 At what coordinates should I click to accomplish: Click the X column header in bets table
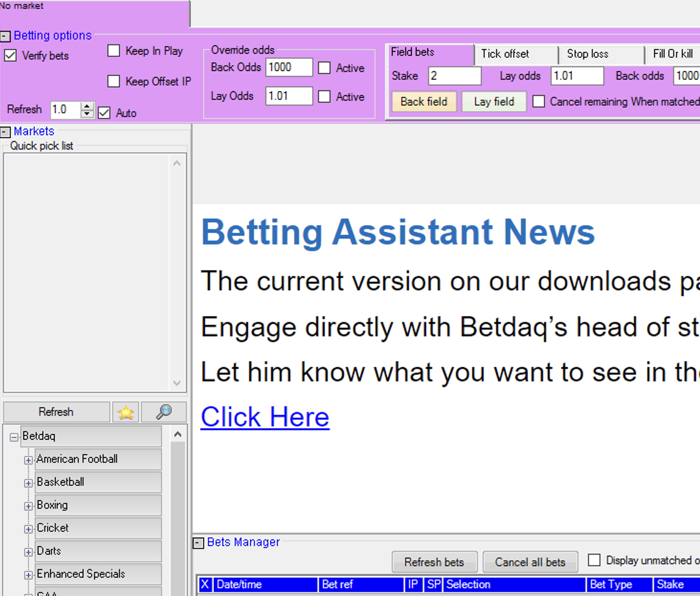coord(205,585)
